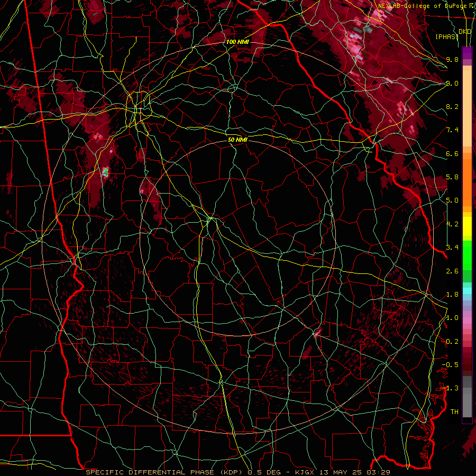476x476 pixels.
Task: Click the 2.6 legend value
Action: click(x=452, y=271)
